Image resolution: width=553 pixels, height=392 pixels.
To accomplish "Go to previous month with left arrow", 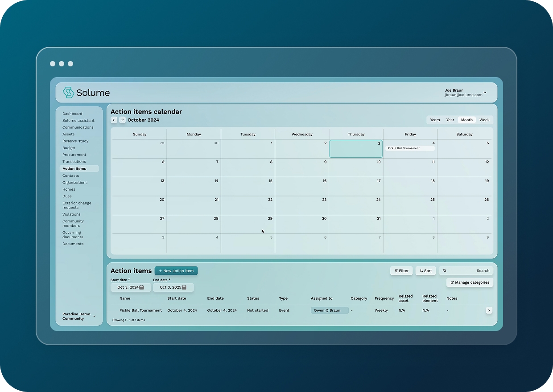I will coord(114,120).
